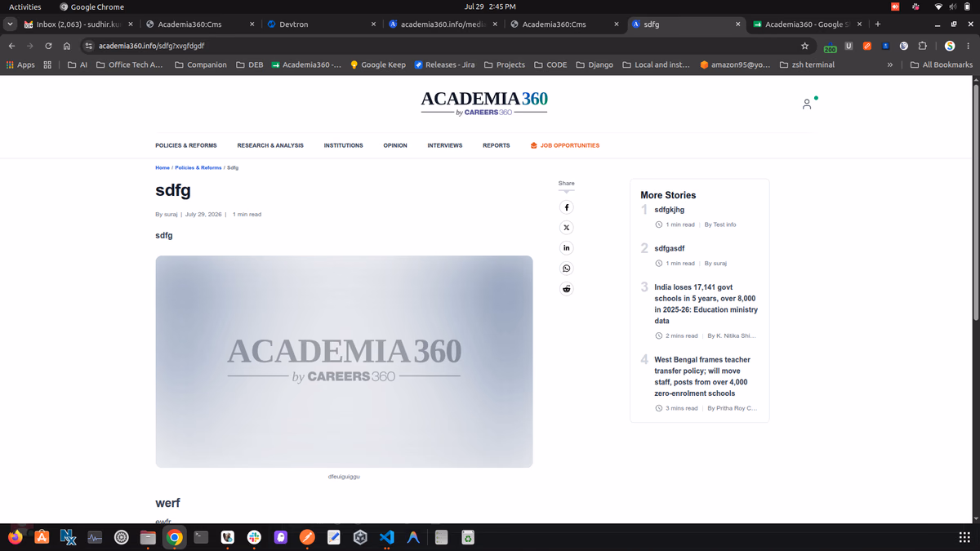The image size is (980, 551).
Task: Click the Home breadcrumb link
Action: [163, 167]
